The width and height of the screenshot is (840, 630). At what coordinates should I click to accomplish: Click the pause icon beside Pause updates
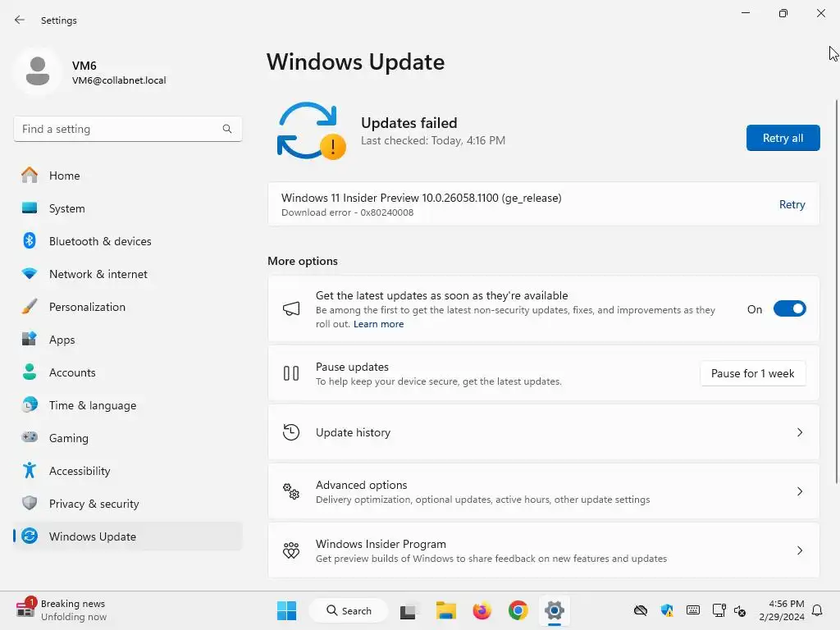(x=291, y=373)
